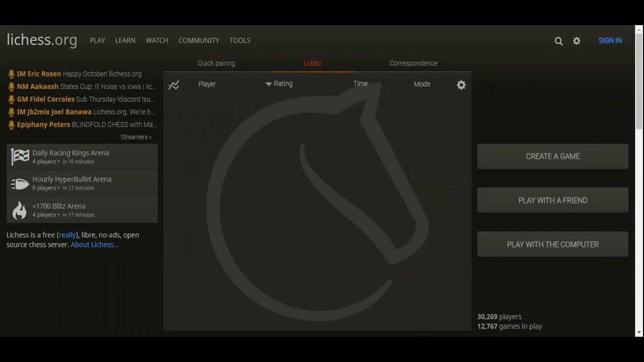Open the About Lichess... link
The image size is (644, 362).
pos(95,244)
